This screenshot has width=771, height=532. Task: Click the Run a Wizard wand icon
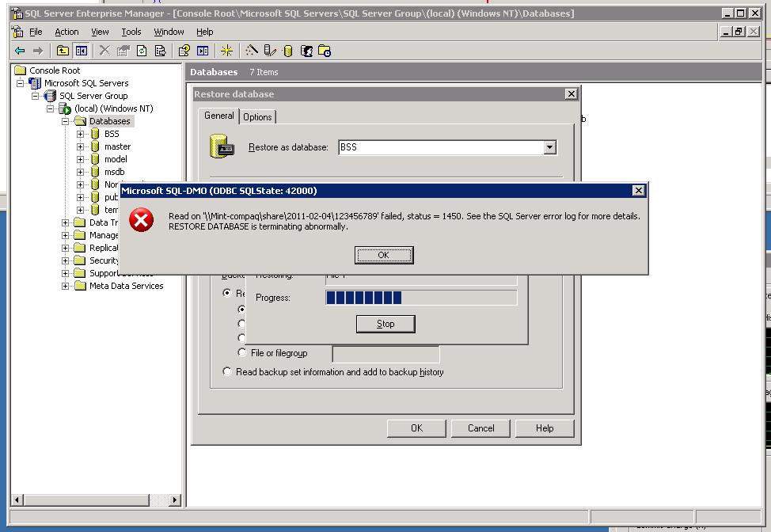coord(252,51)
